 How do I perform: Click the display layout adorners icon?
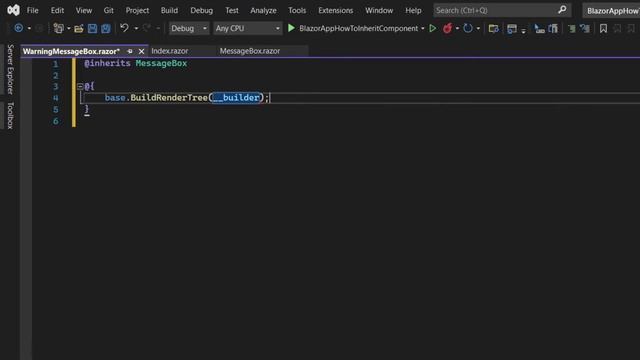click(553, 28)
